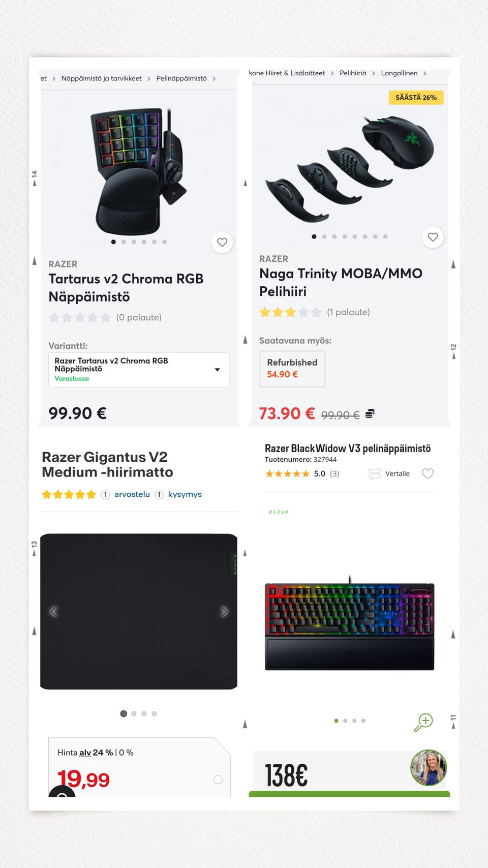Select second image dot under Tartarus keypad
The width and height of the screenshot is (488, 868).
124,242
